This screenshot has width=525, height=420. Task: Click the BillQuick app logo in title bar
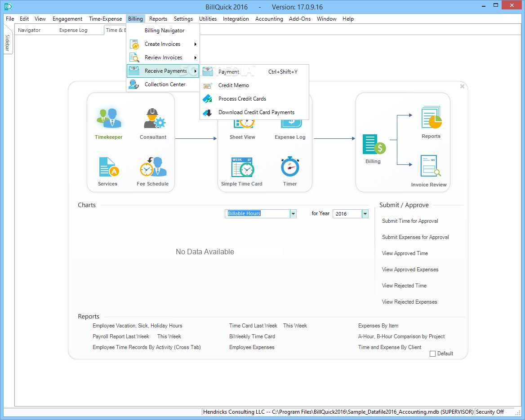click(8, 6)
